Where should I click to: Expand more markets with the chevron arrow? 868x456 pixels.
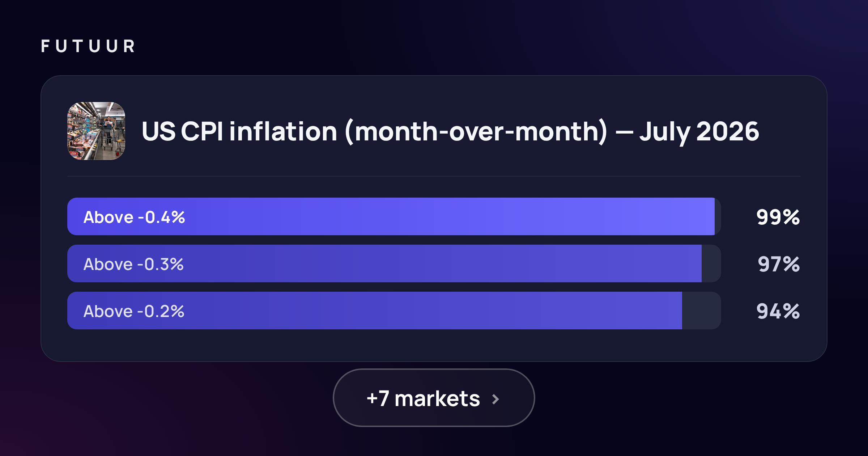coord(496,399)
